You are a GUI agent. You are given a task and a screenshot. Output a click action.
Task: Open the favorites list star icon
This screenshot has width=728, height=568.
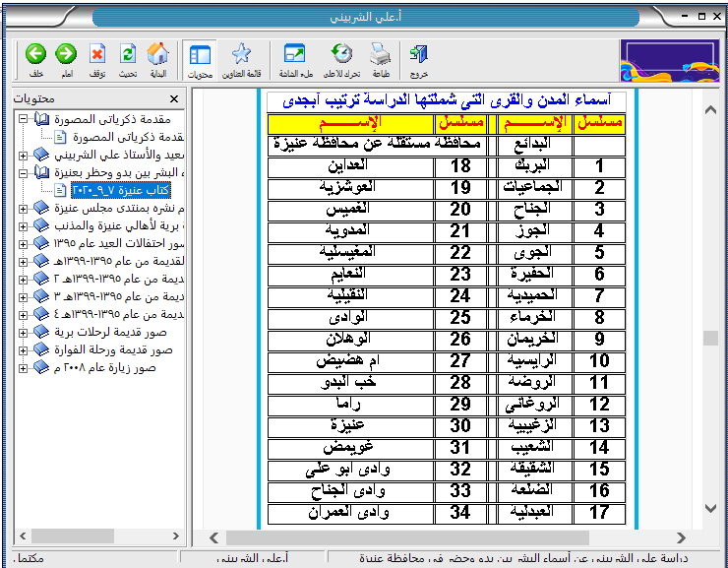coord(241,54)
